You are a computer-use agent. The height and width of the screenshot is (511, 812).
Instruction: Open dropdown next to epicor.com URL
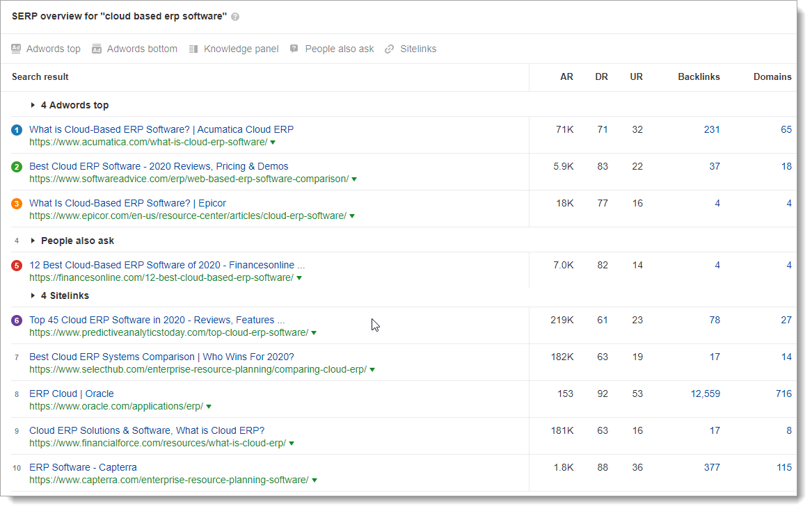[x=352, y=216]
